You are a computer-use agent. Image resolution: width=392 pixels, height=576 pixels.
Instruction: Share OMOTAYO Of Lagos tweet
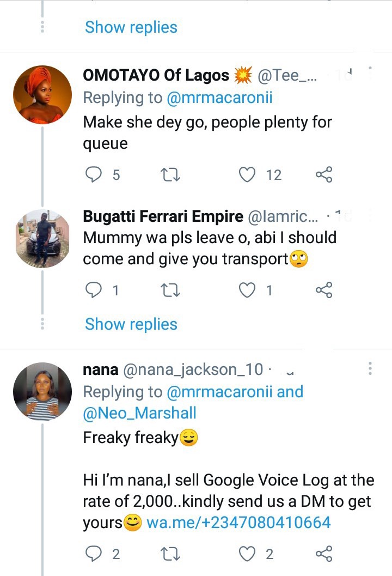[x=324, y=174]
